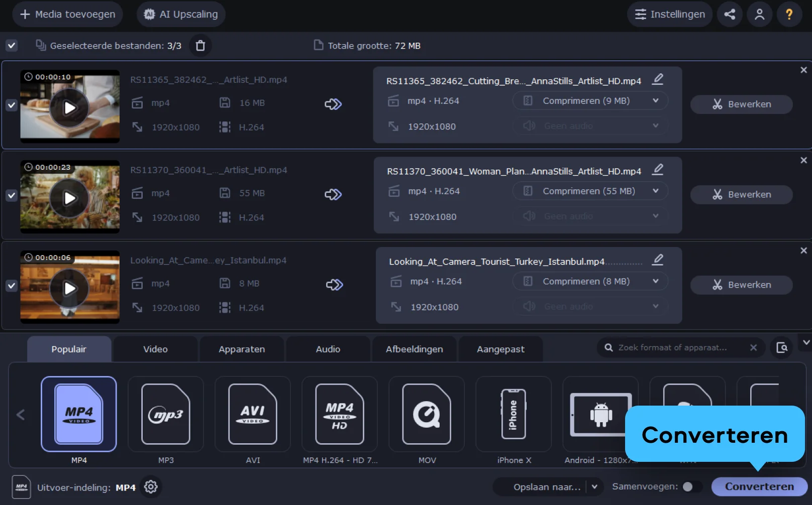The image size is (812, 505).
Task: Open the Audio format tab
Action: (x=328, y=349)
